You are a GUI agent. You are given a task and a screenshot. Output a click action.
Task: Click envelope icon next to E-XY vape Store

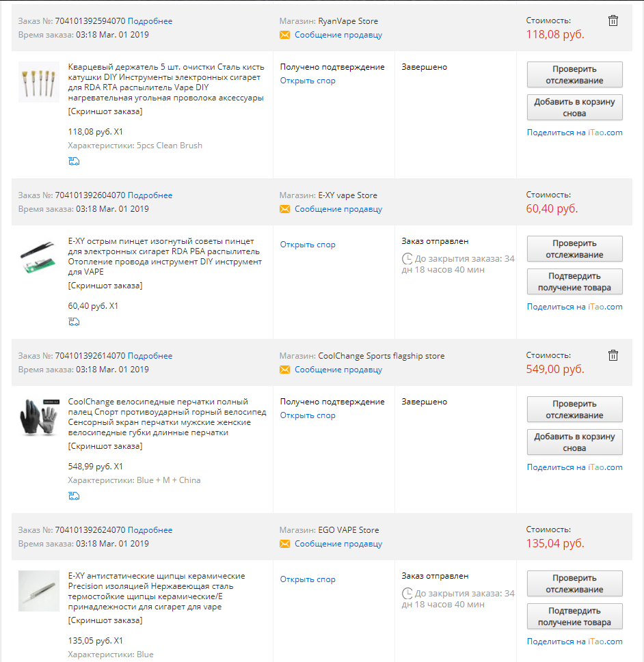point(285,210)
